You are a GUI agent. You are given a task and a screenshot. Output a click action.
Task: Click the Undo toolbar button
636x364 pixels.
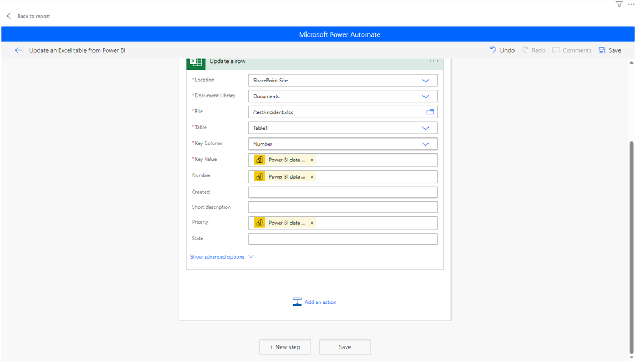coord(502,50)
